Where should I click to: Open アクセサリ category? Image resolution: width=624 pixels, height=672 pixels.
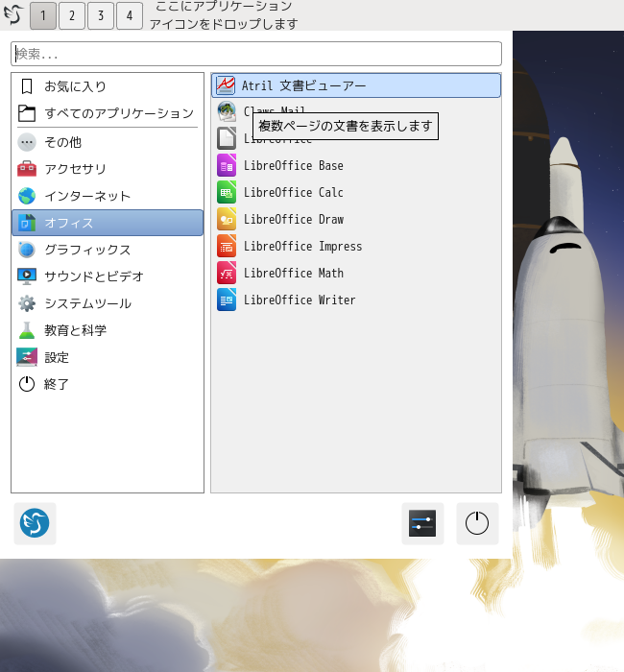pos(108,169)
